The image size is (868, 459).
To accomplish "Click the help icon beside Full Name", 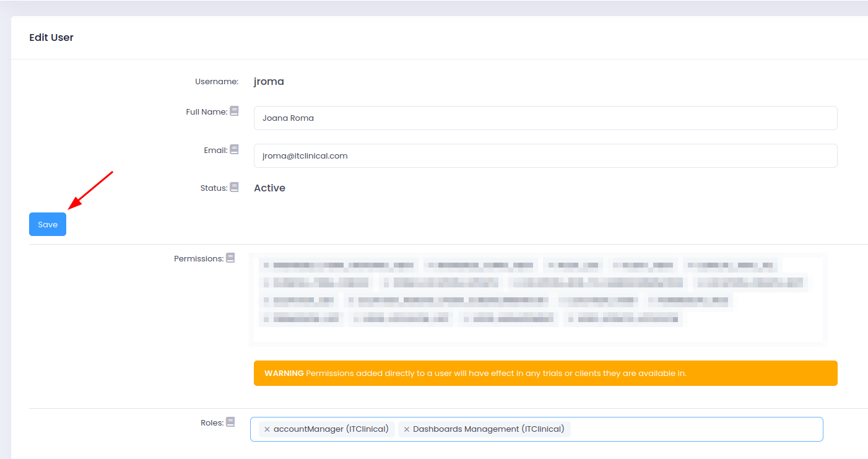I will coord(234,111).
